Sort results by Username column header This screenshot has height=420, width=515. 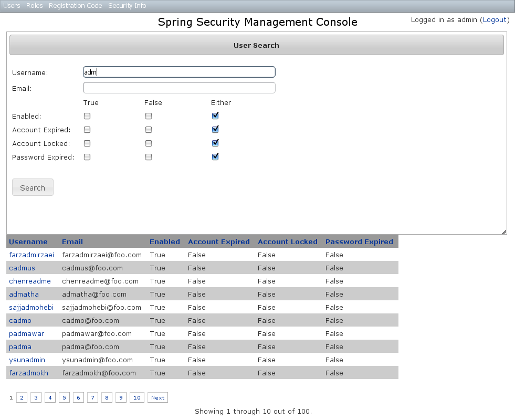28,242
